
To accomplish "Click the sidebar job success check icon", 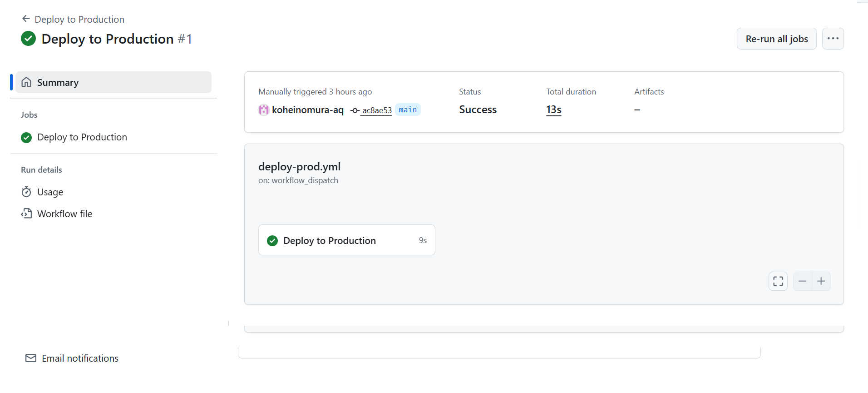I will 26,137.
